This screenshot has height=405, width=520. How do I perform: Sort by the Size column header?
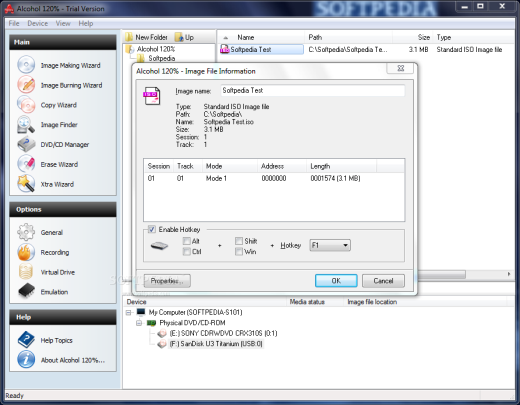tap(413, 37)
